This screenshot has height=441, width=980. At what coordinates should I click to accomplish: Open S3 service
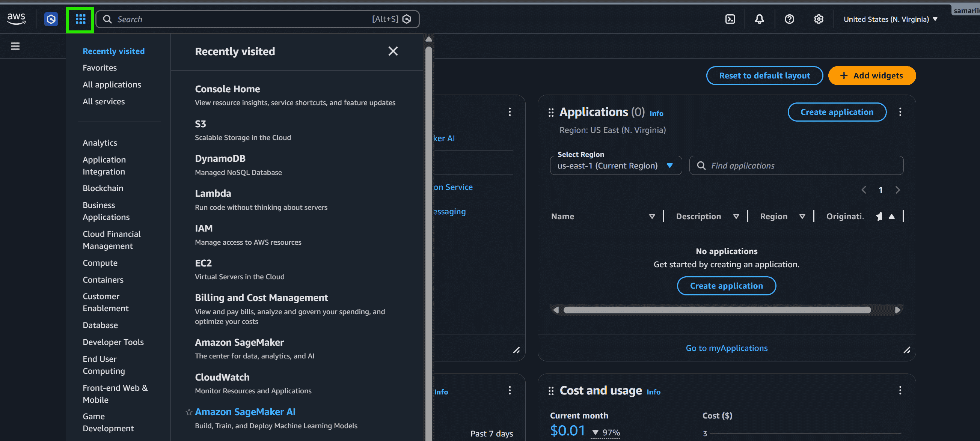(200, 124)
